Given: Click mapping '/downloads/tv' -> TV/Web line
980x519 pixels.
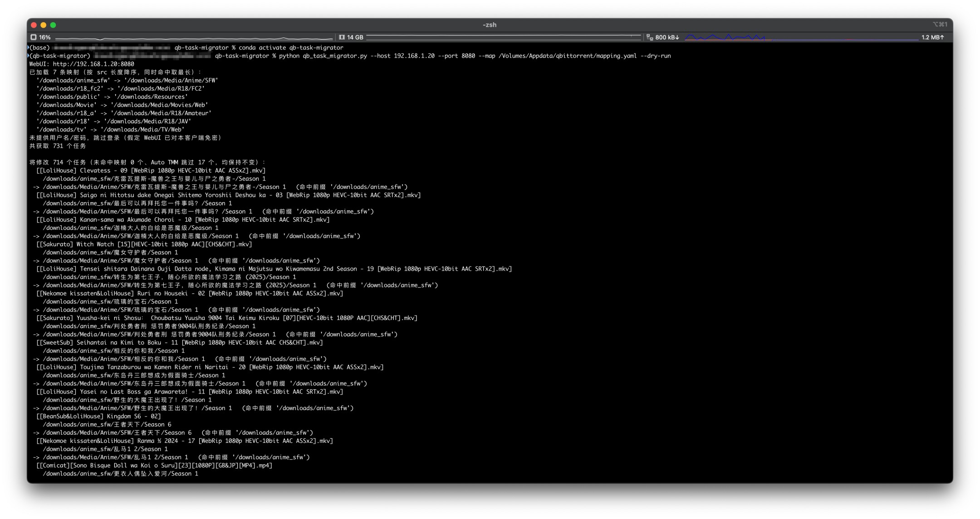Looking at the screenshot, I should coord(110,129).
